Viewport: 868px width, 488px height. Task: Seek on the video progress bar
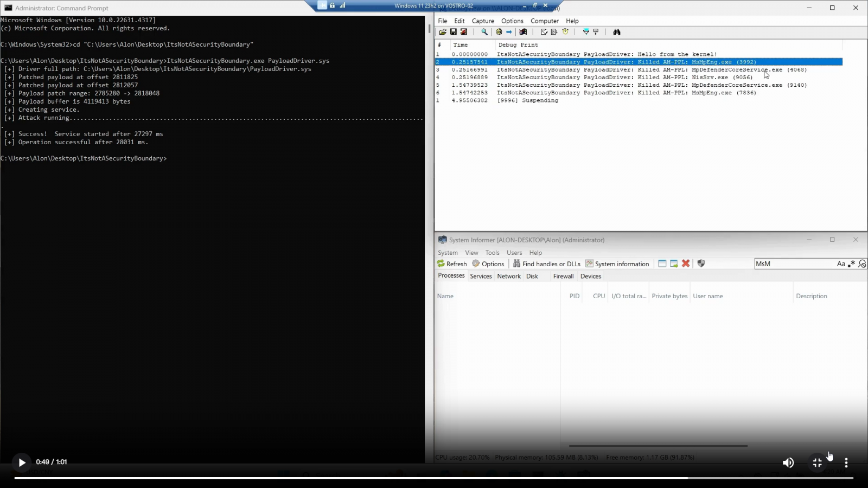434,478
